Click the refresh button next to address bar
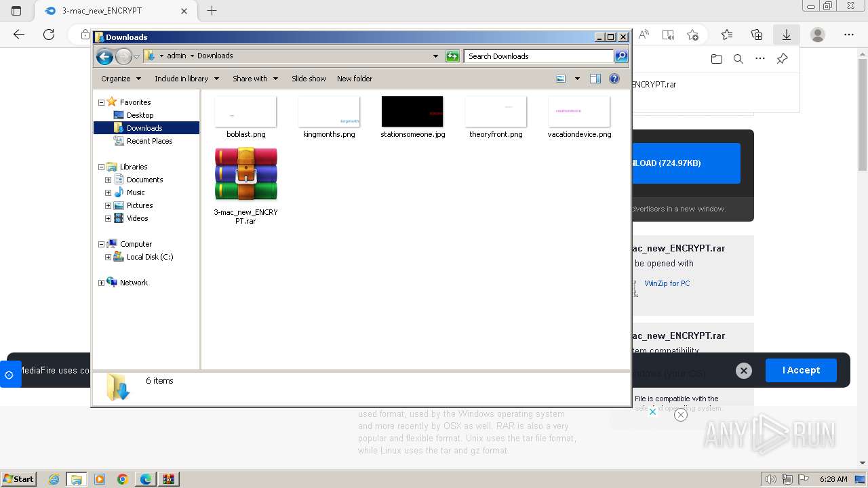Viewport: 868px width, 488px height. (452, 56)
